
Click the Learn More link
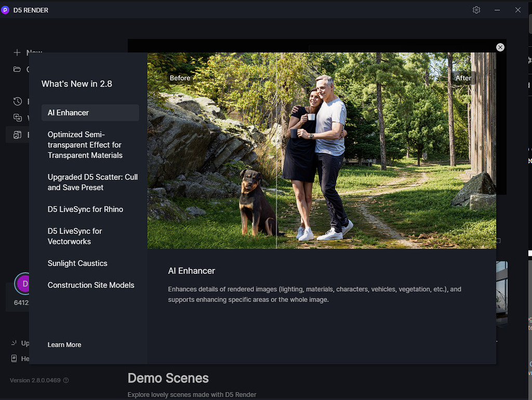[64, 345]
